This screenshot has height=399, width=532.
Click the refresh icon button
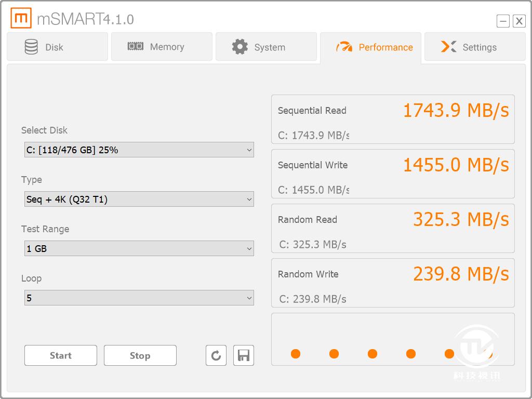tap(216, 355)
